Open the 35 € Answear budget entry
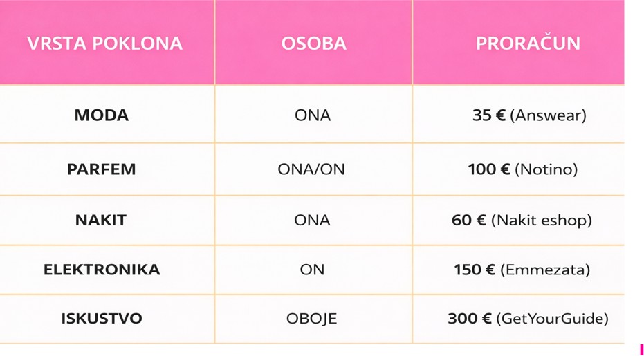The width and height of the screenshot is (644, 356). [528, 115]
